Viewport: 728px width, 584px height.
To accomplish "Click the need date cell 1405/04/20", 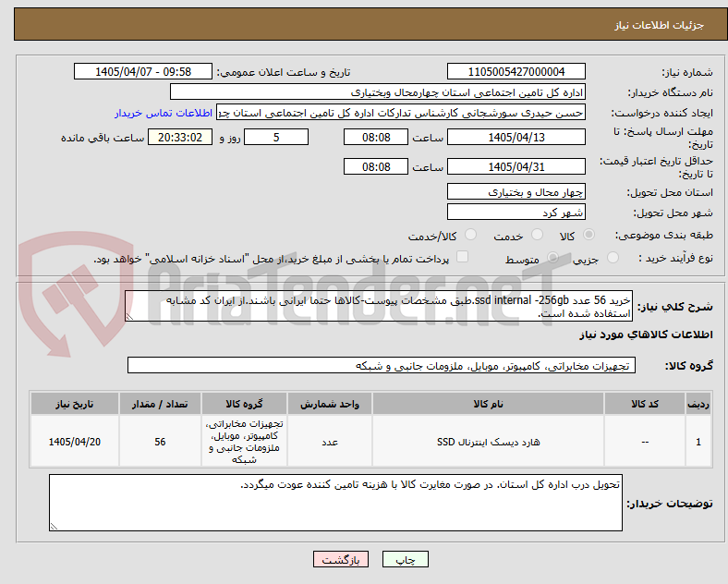I will (75, 442).
